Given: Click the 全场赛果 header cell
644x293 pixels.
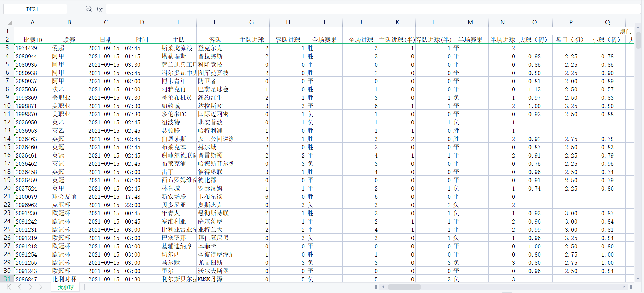Looking at the screenshot, I should click(324, 40).
